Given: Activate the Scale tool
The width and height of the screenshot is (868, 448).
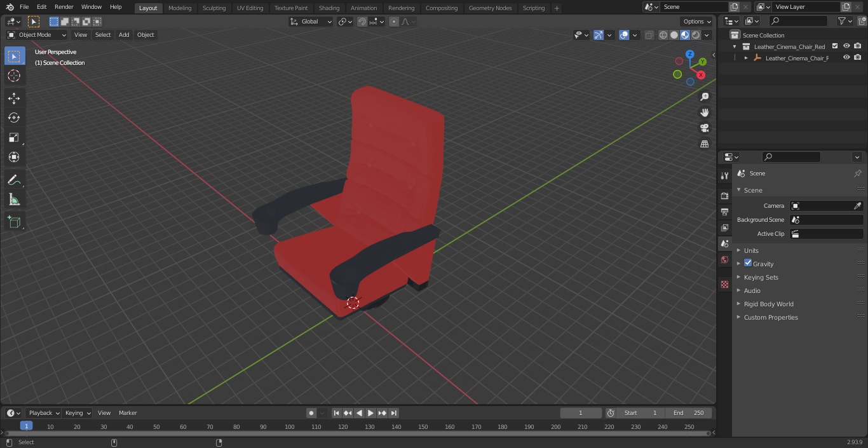Looking at the screenshot, I should 14,137.
